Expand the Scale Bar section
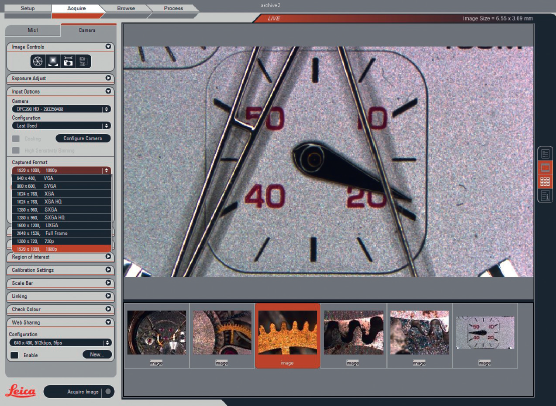The width and height of the screenshot is (556, 406). coord(108,283)
